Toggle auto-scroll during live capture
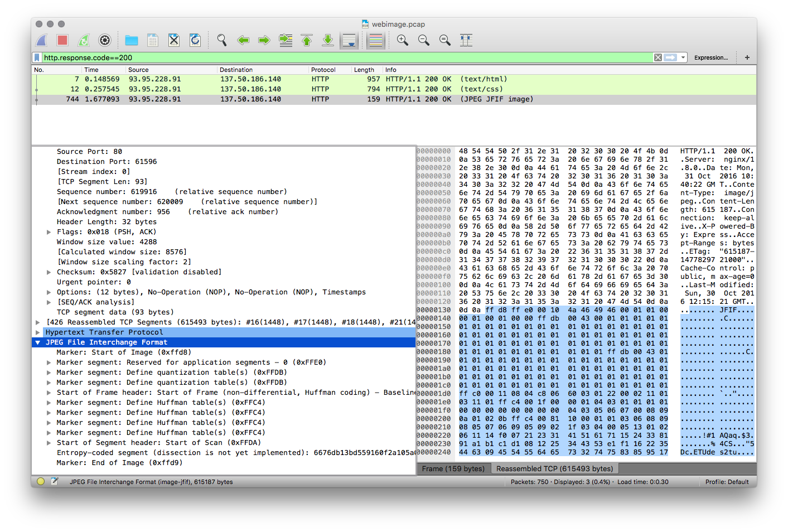788x532 pixels. click(349, 40)
